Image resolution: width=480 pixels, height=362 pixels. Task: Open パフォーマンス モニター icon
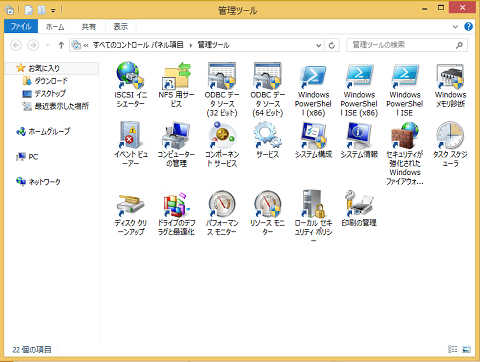(222, 213)
